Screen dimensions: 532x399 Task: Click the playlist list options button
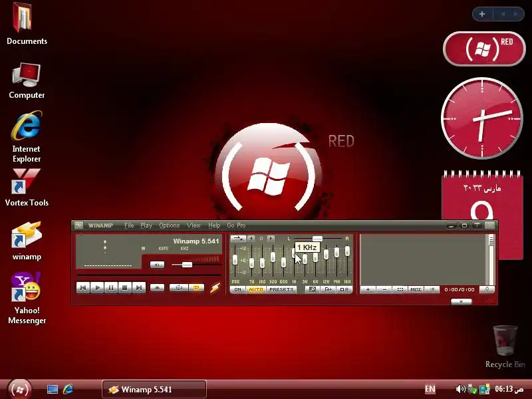432,290
